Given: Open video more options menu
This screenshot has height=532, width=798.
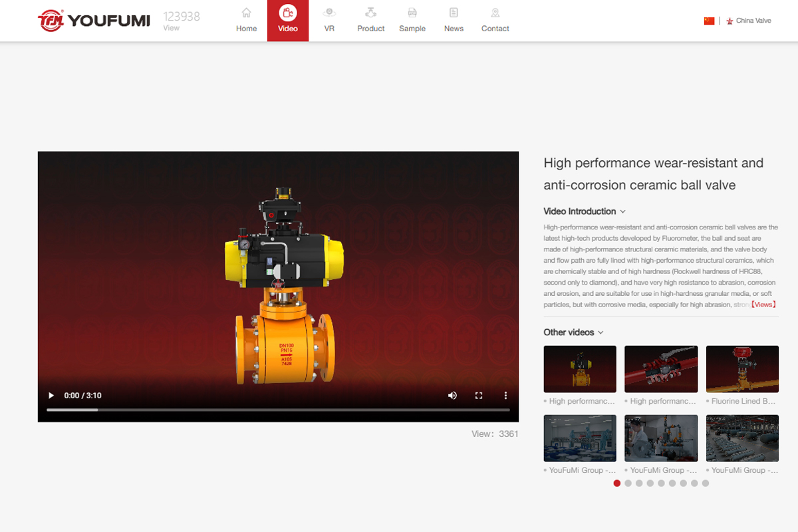Looking at the screenshot, I should pyautogui.click(x=505, y=396).
